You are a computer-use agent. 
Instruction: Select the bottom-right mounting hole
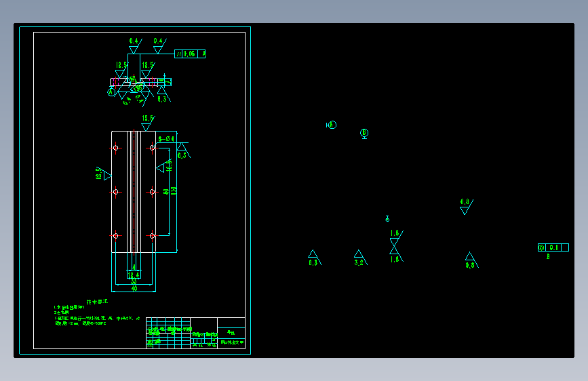pyautogui.click(x=152, y=236)
